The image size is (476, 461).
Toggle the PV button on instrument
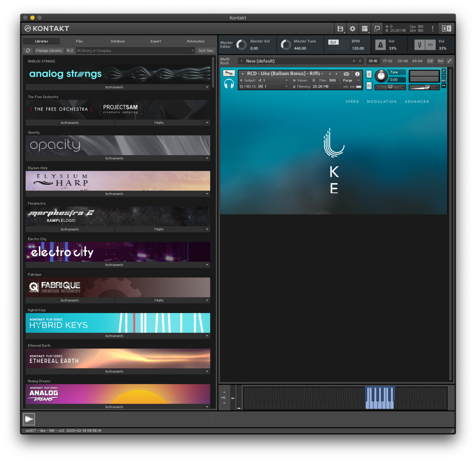(x=444, y=85)
